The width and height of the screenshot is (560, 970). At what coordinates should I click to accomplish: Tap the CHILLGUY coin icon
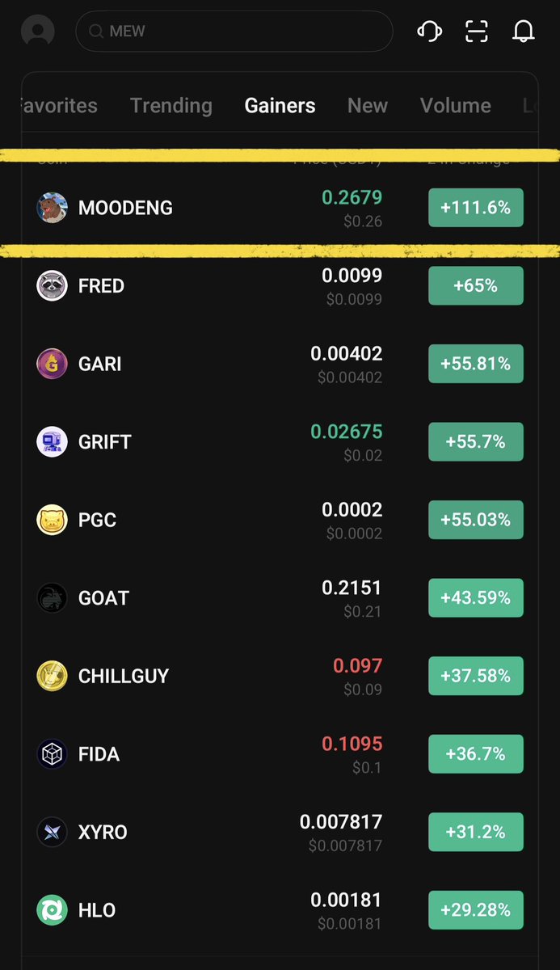(53, 676)
